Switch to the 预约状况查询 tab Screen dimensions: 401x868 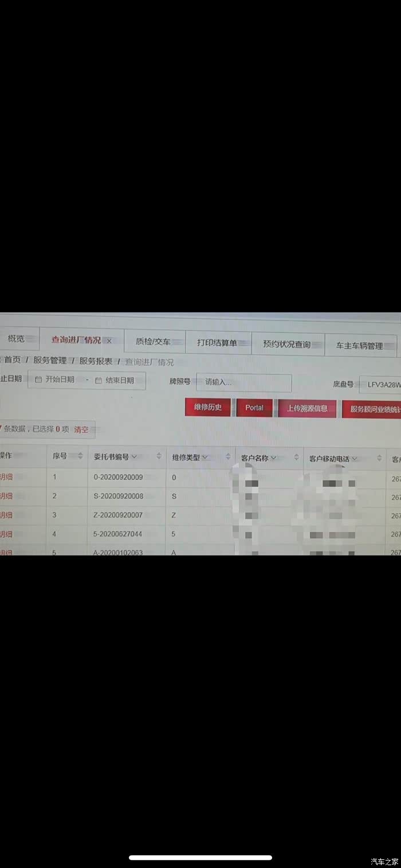click(288, 344)
